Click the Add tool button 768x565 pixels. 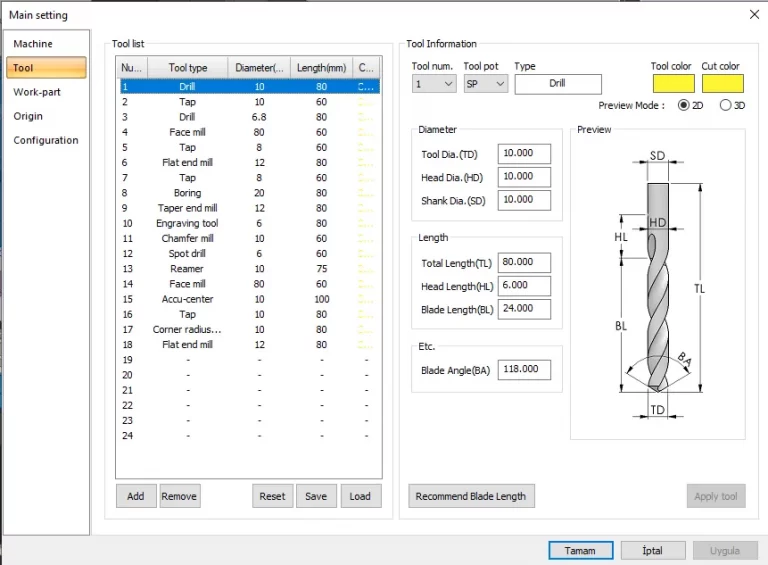click(136, 496)
